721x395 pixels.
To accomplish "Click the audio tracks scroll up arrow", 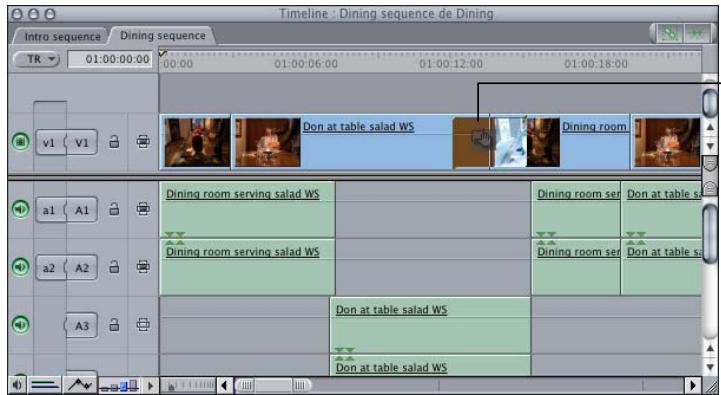I will (x=710, y=348).
